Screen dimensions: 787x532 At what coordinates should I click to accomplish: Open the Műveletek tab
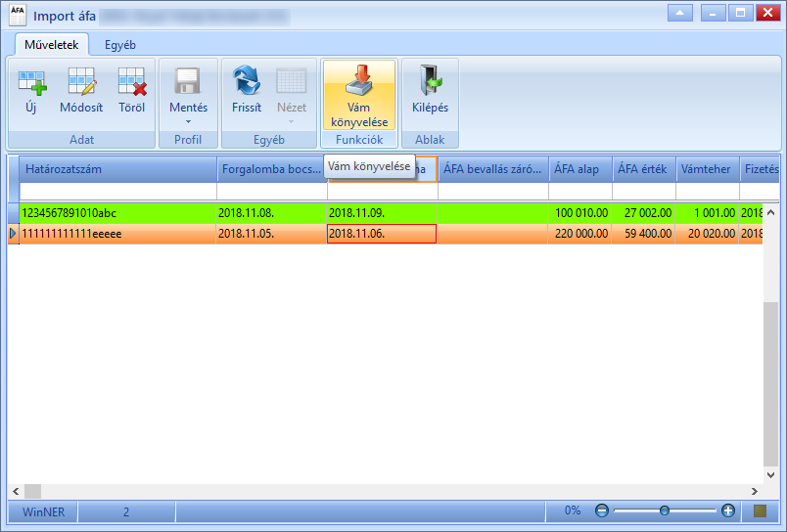coord(52,45)
